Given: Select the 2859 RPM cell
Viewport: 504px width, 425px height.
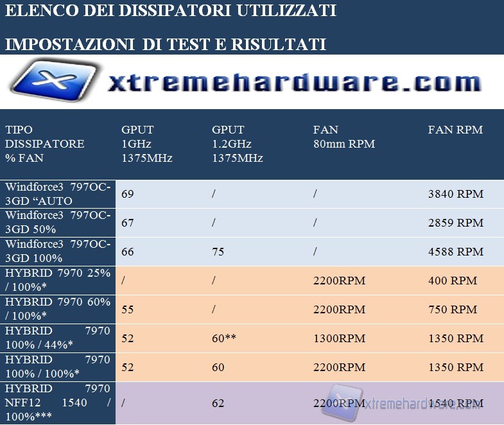Looking at the screenshot, I should point(455,223).
